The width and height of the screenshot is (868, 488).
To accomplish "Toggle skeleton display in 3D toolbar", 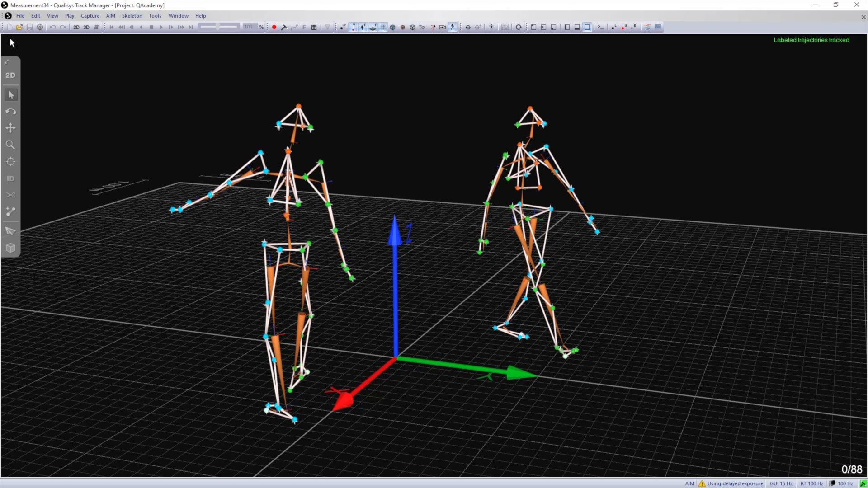I will (453, 27).
